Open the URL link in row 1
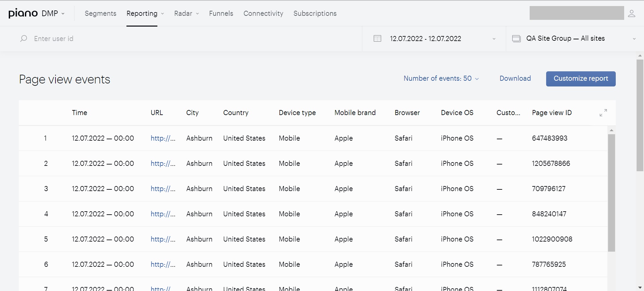 click(163, 138)
